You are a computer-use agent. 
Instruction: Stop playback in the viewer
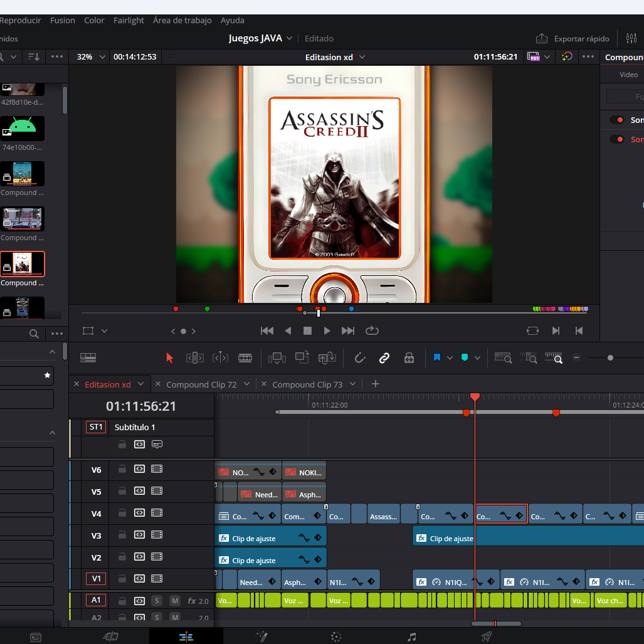(307, 331)
